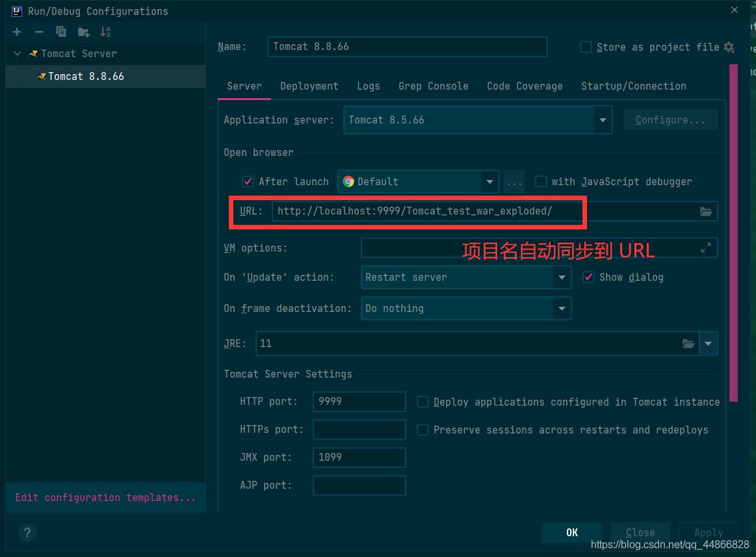
Task: Click the IntelliJ icon in the title bar
Action: pos(17,11)
